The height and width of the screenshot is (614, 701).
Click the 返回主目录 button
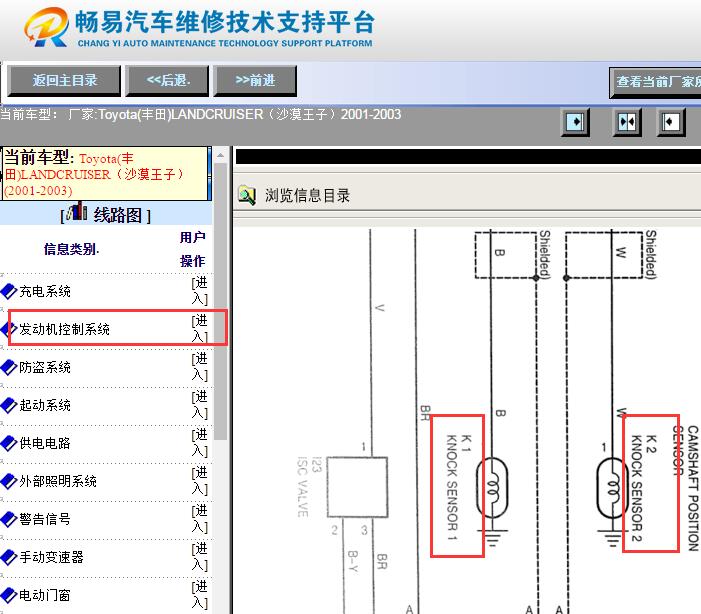[64, 80]
